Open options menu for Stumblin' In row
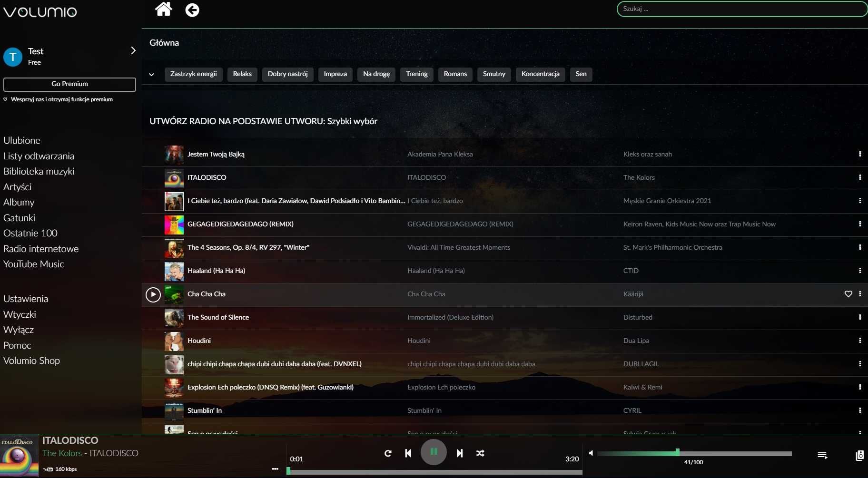Viewport: 868px width, 478px height. coord(860,410)
